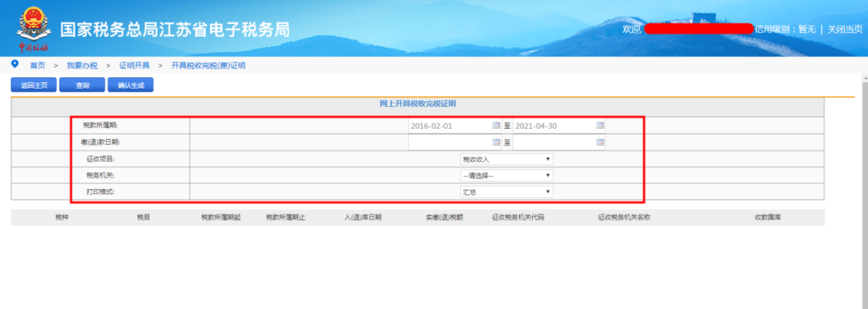868x309 pixels.
Task: Go to 首页 in the breadcrumb
Action: coord(38,65)
